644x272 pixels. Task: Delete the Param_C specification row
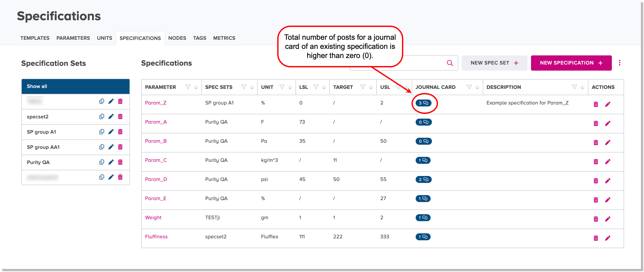tap(596, 162)
